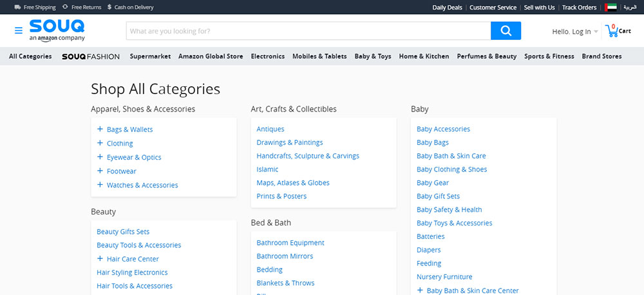Expand Hair Care Center plus icon
The image size is (644, 295).
click(100, 258)
